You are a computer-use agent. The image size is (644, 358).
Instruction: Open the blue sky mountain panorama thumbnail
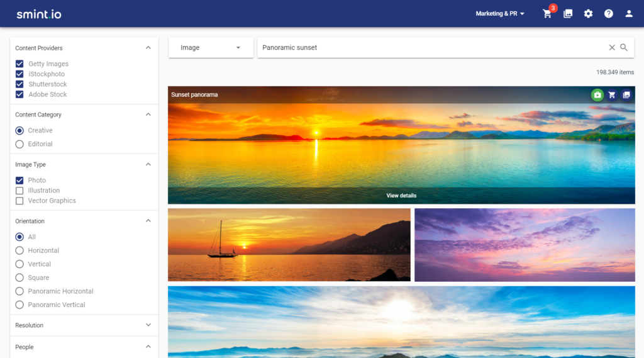tap(401, 322)
